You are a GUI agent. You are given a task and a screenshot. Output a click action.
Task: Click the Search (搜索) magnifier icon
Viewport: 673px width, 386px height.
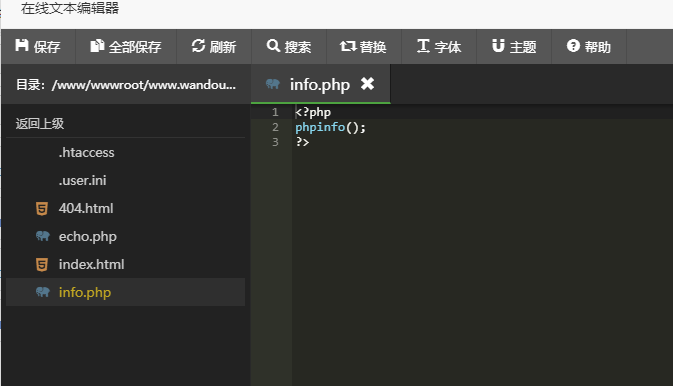(x=273, y=46)
